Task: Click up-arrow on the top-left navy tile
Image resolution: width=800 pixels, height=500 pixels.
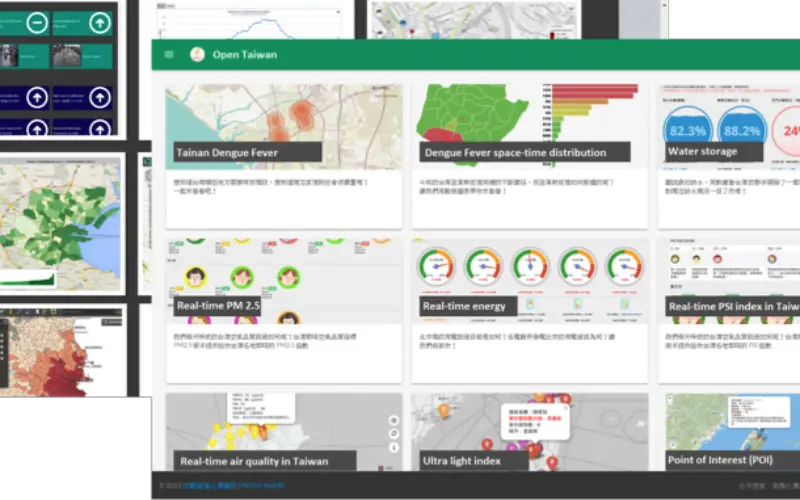Action: (37, 97)
